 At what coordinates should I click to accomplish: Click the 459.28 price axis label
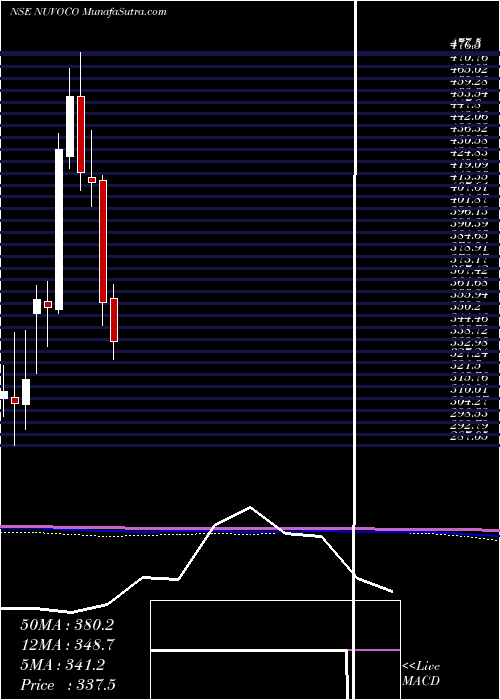click(x=470, y=82)
